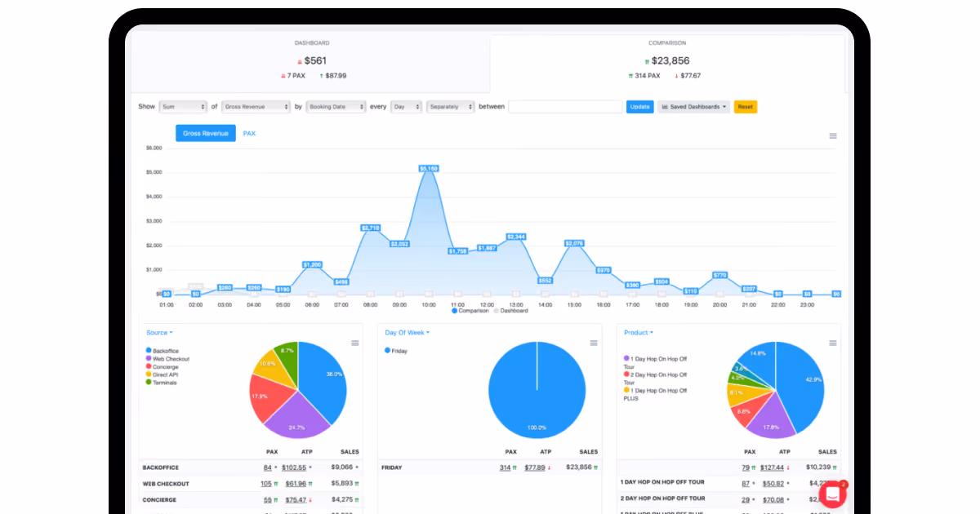Open the Friday ATP $77.89 link
980x514 pixels.
click(x=534, y=467)
